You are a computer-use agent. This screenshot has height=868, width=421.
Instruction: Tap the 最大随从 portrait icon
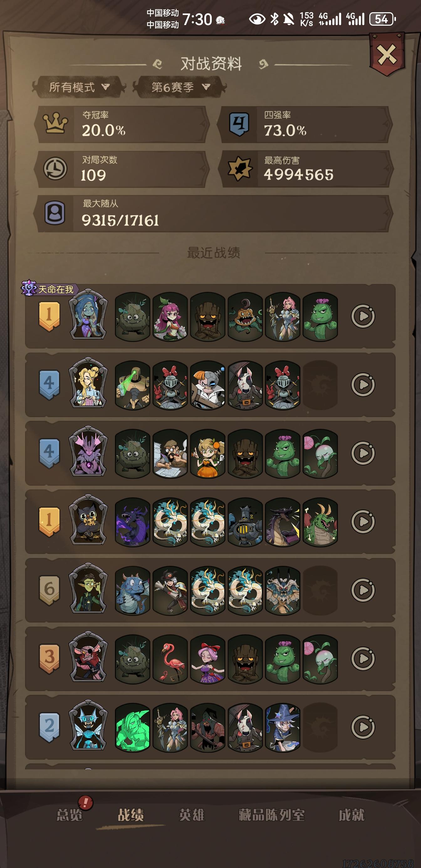pos(55,213)
